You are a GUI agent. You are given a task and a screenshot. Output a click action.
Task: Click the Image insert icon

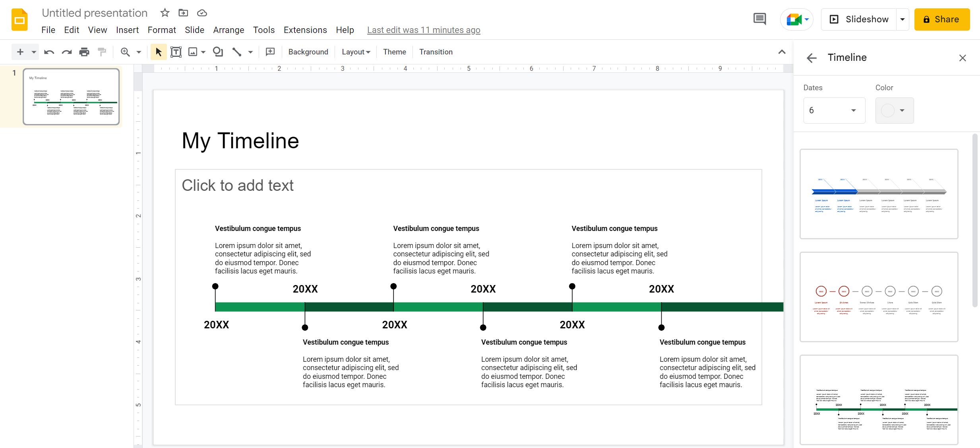tap(192, 52)
